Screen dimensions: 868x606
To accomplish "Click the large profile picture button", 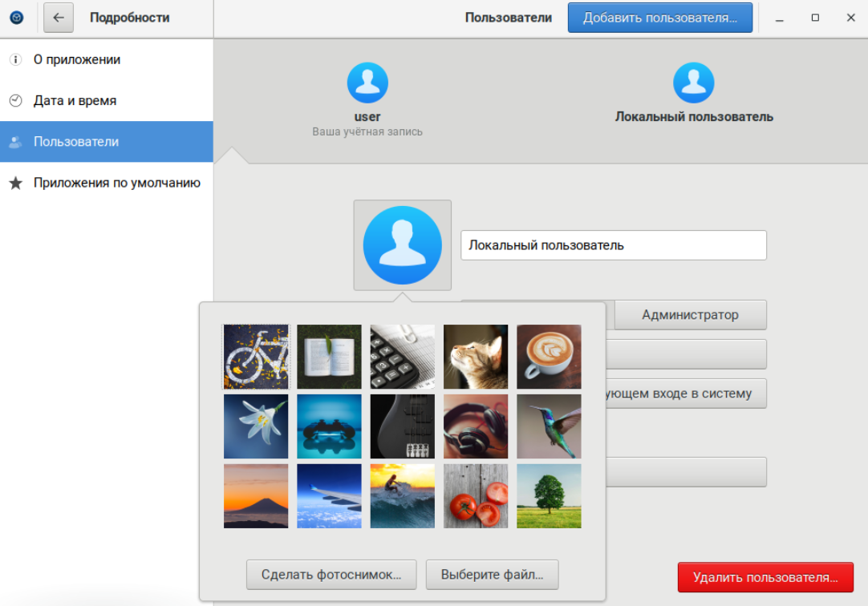I will point(402,245).
